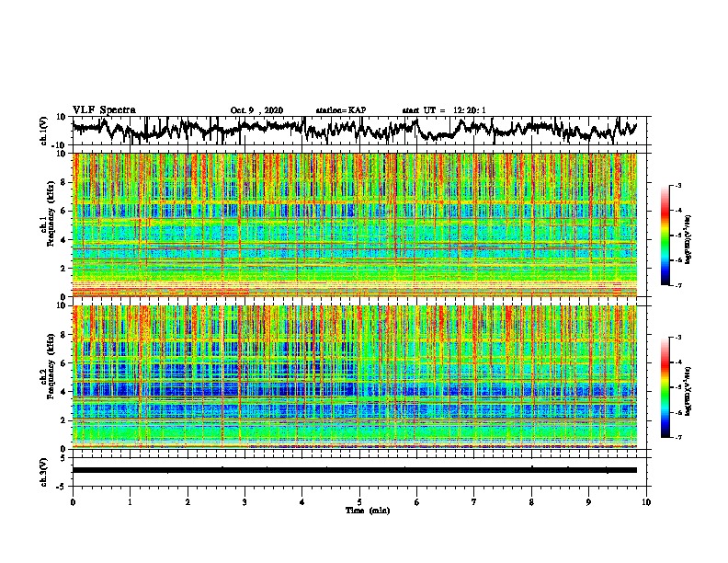The height and width of the screenshot is (563, 728).
Task: Click the "1" minute time axis tick
Action: 130,502
